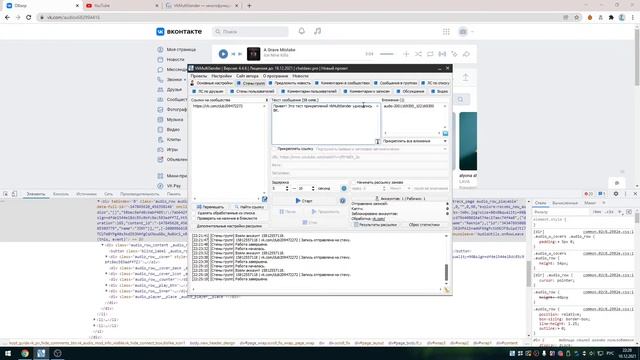Switch to 'Комментарии к записям' tab
The image size is (640, 360).
tap(367, 91)
